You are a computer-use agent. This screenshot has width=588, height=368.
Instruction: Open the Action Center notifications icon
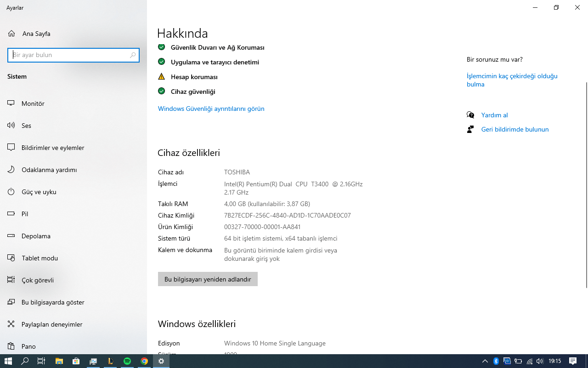point(573,361)
